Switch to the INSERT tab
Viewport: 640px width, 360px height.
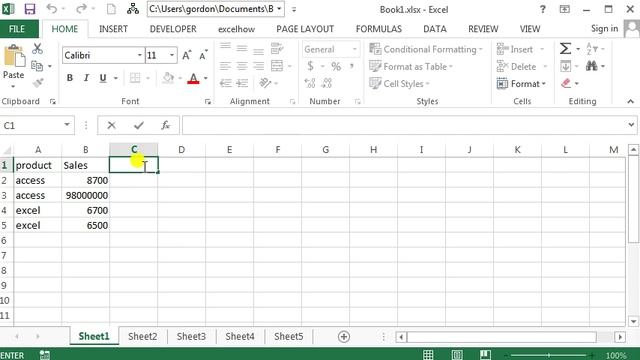(x=113, y=29)
